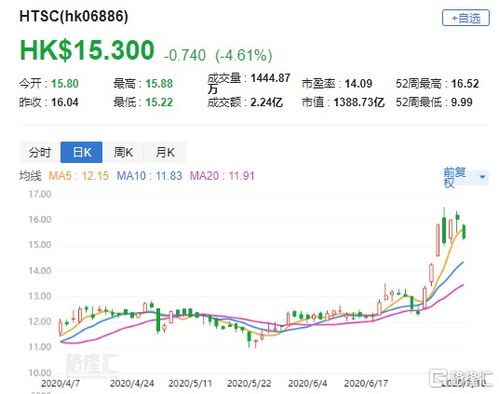Click 市盈率 value 14.09

tap(358, 83)
